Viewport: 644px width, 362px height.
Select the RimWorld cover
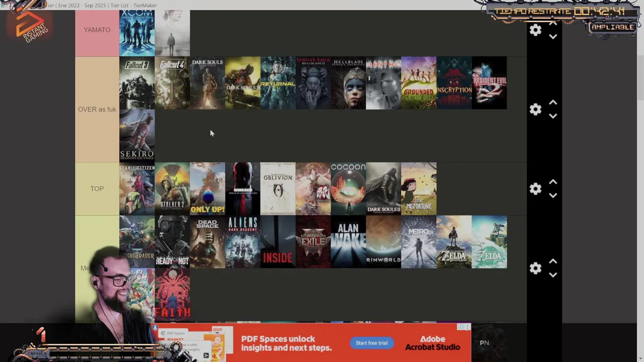coord(383,242)
